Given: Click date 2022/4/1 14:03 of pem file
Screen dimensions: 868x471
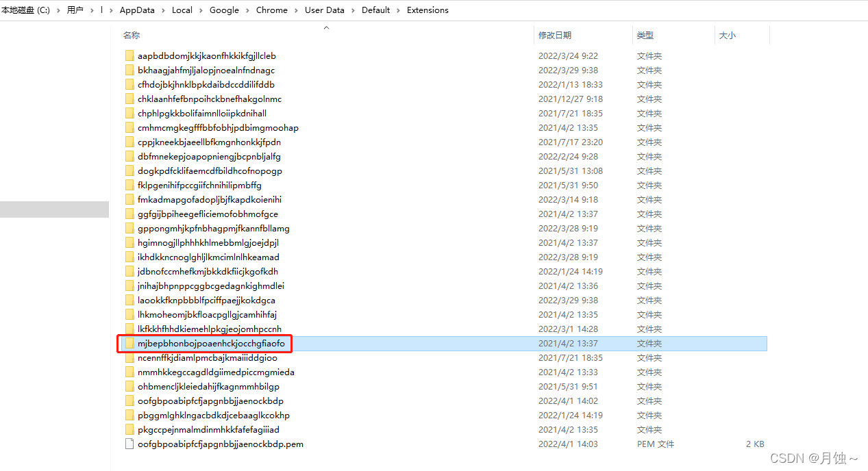Looking at the screenshot, I should coord(568,444).
